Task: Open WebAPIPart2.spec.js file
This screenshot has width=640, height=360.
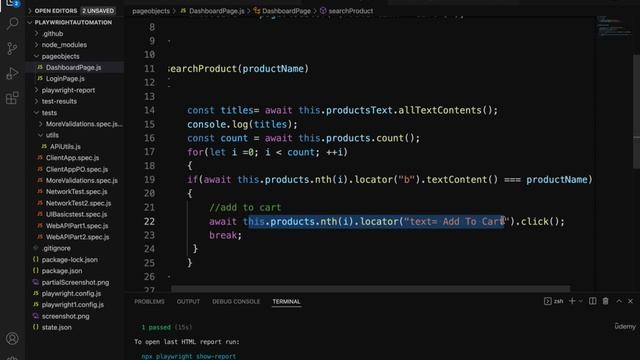Action: click(x=78, y=237)
